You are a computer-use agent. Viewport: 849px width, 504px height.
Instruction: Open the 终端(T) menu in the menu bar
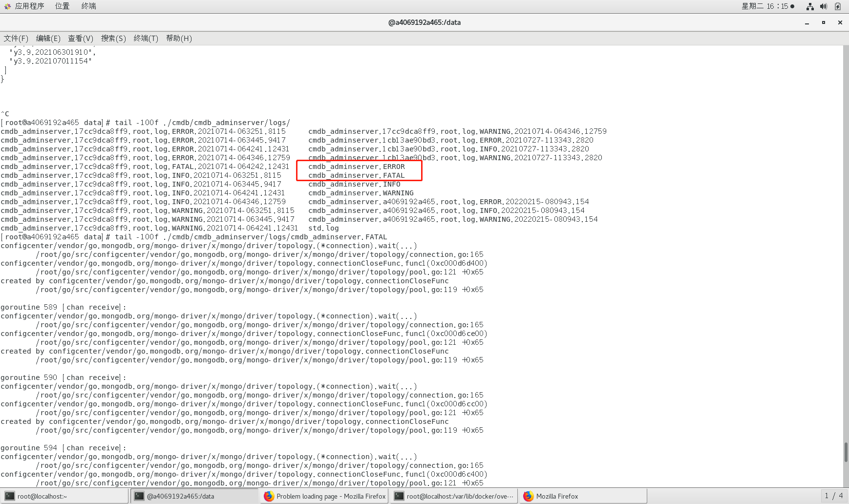pyautogui.click(x=146, y=38)
